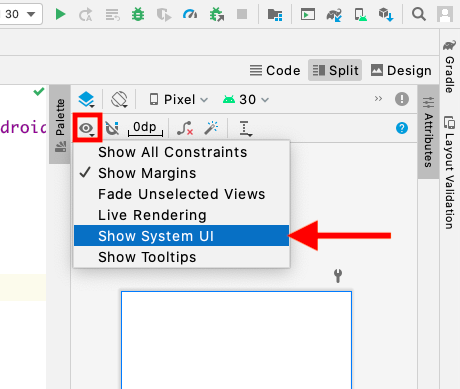Open the Profile app gauge icon
The image size is (460, 389).
190,14
